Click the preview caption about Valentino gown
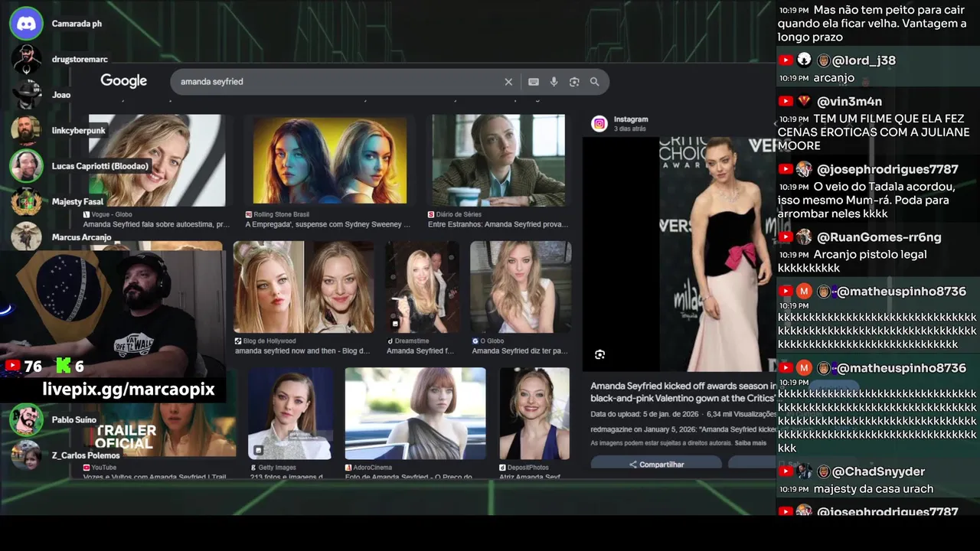Screen dimensions: 980x551 coord(682,393)
